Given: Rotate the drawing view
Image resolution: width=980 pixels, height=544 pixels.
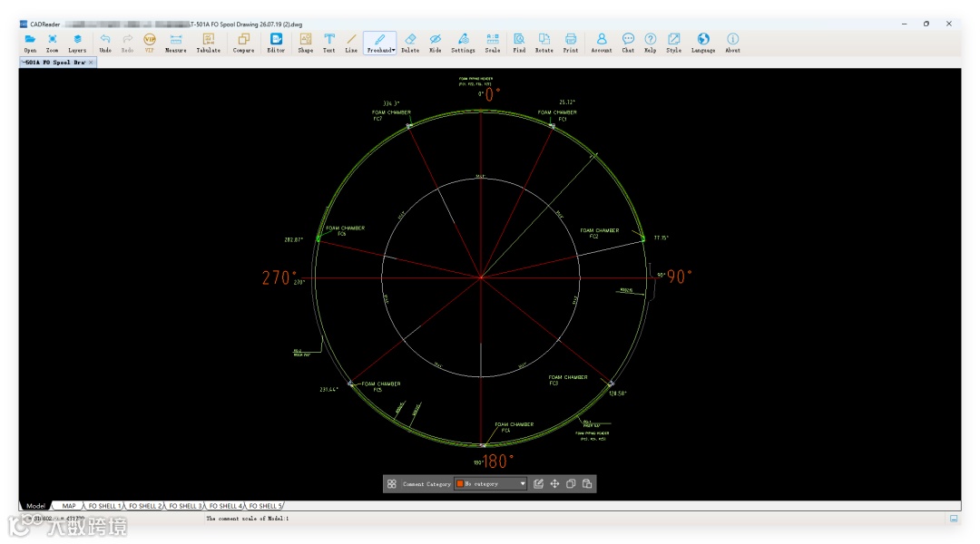Looking at the screenshot, I should tap(544, 43).
